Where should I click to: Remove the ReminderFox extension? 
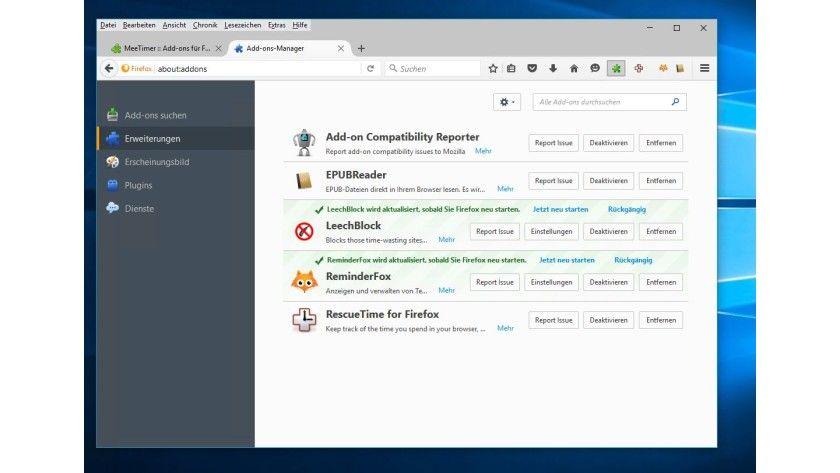point(661,282)
